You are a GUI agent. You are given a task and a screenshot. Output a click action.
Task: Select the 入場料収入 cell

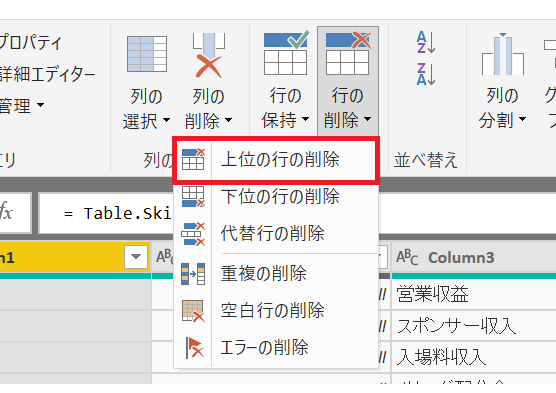click(x=474, y=357)
